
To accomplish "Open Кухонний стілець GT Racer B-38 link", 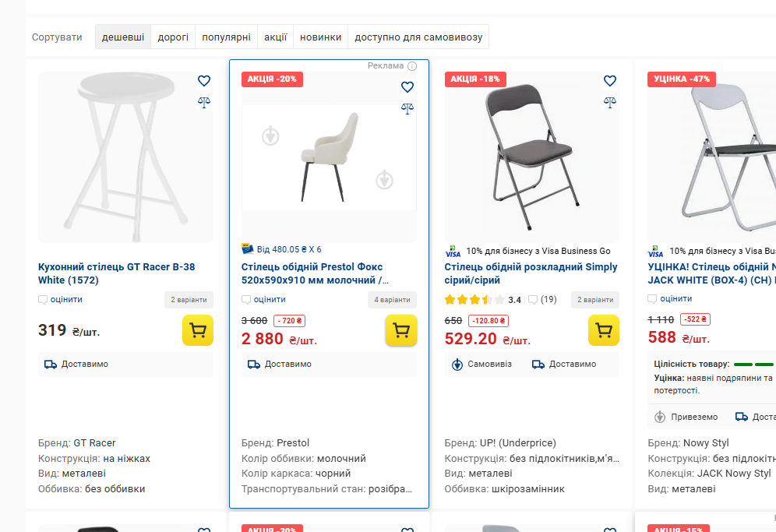I will point(116,273).
